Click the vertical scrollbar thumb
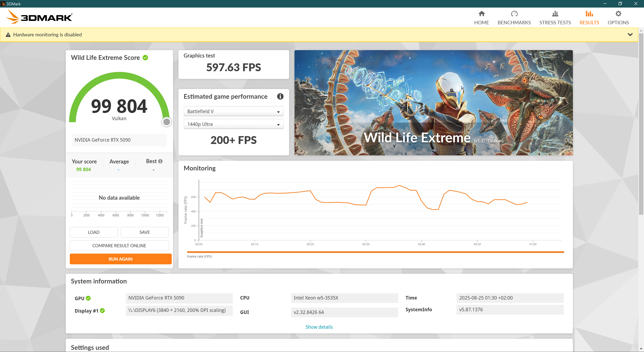Viewport: 644px width, 352px height. (641, 124)
